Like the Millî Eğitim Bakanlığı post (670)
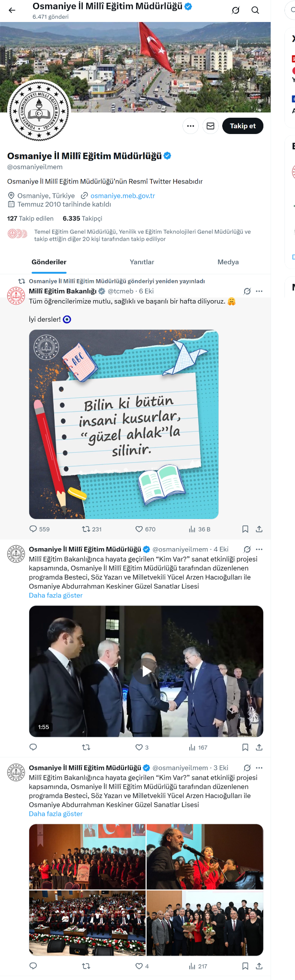The image size is (295, 980). point(145,529)
